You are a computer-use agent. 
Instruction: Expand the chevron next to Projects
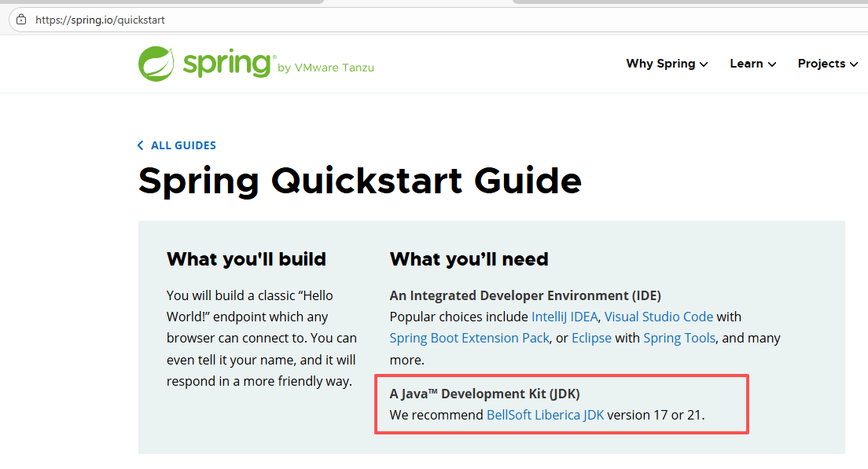click(854, 64)
